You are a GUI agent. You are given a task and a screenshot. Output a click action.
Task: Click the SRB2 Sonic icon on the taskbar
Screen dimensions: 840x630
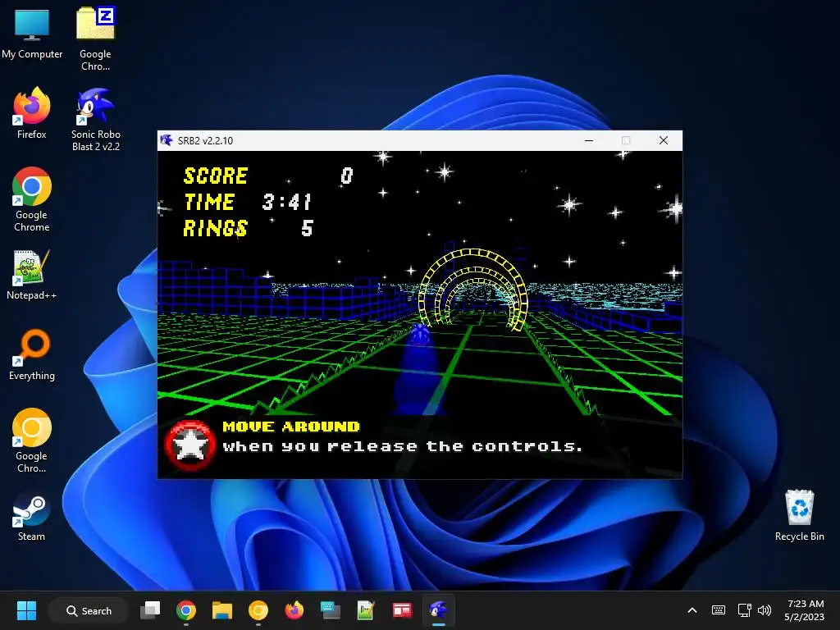[438, 610]
